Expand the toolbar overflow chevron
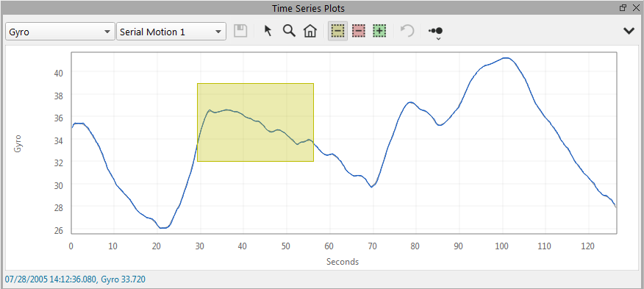Screen dimensions: 644x289 coord(629,31)
